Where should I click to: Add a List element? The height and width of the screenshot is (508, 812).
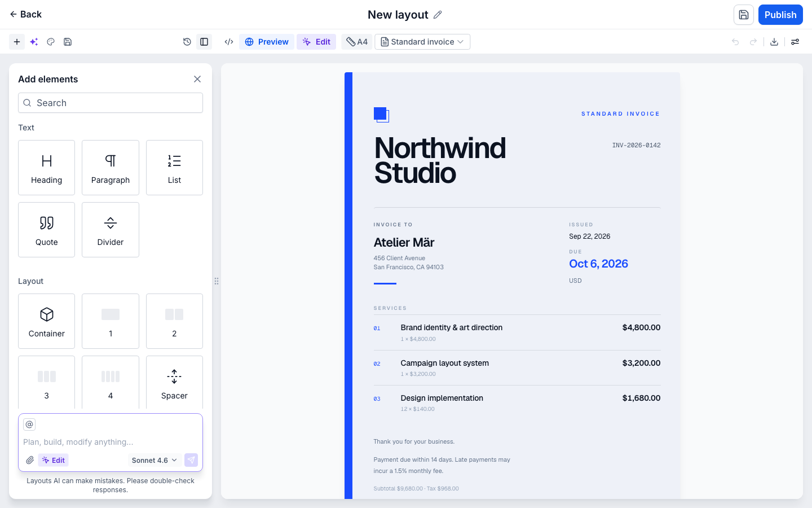[174, 168]
